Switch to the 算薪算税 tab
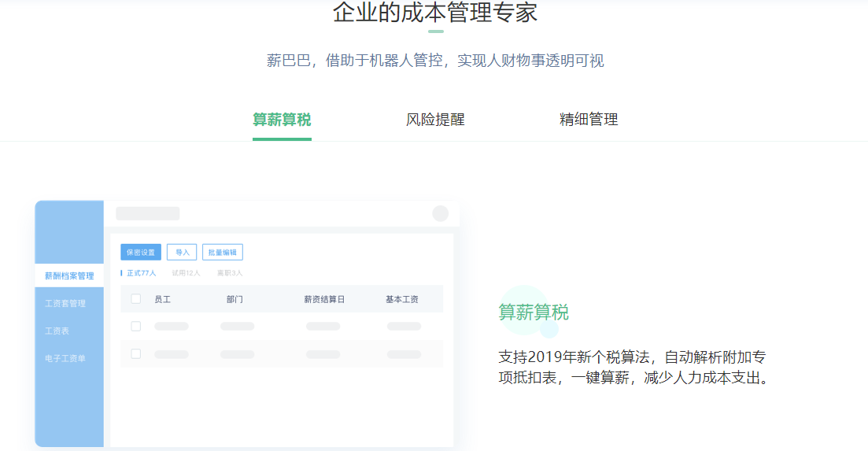This screenshot has width=868, height=451. coord(282,120)
